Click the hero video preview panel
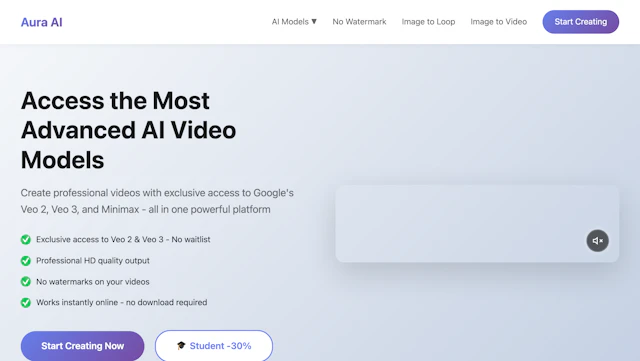This screenshot has height=361, width=640. 477,224
